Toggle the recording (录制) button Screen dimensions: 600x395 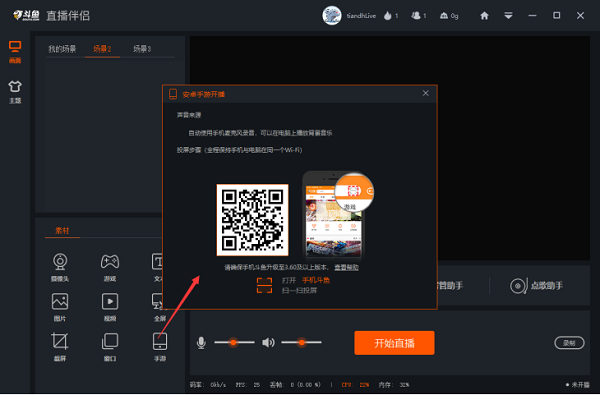coord(569,343)
